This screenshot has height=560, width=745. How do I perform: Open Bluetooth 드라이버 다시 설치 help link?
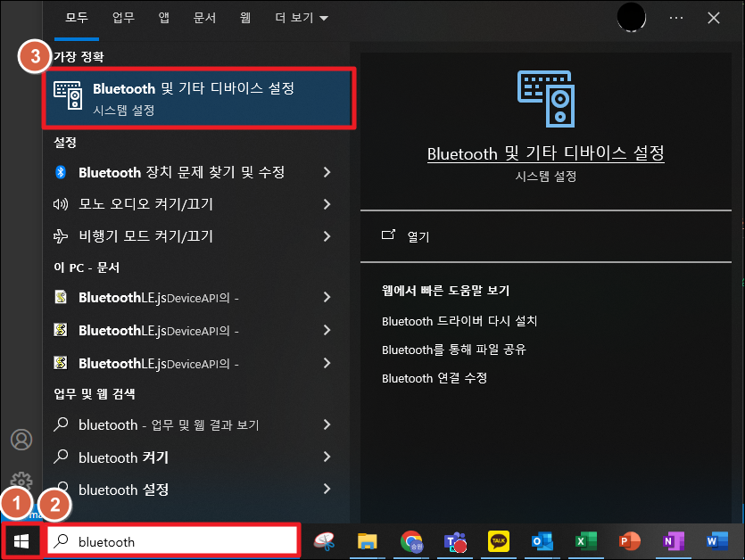click(459, 321)
